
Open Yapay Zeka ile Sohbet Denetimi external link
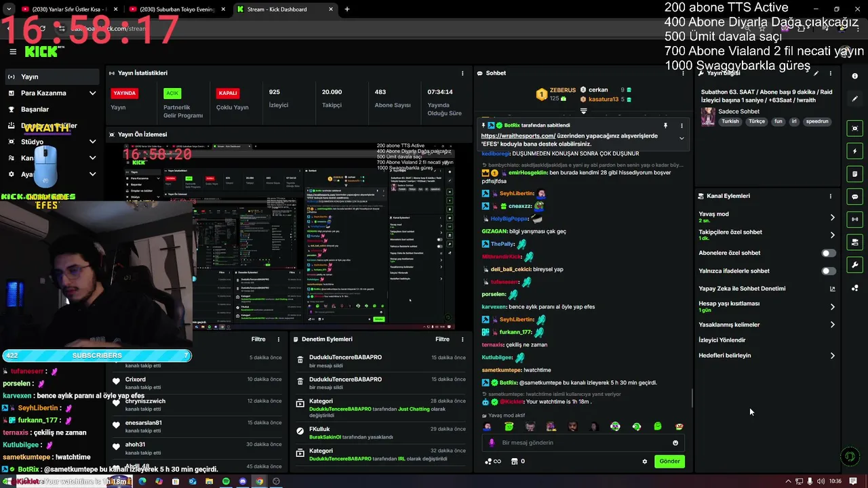point(832,289)
